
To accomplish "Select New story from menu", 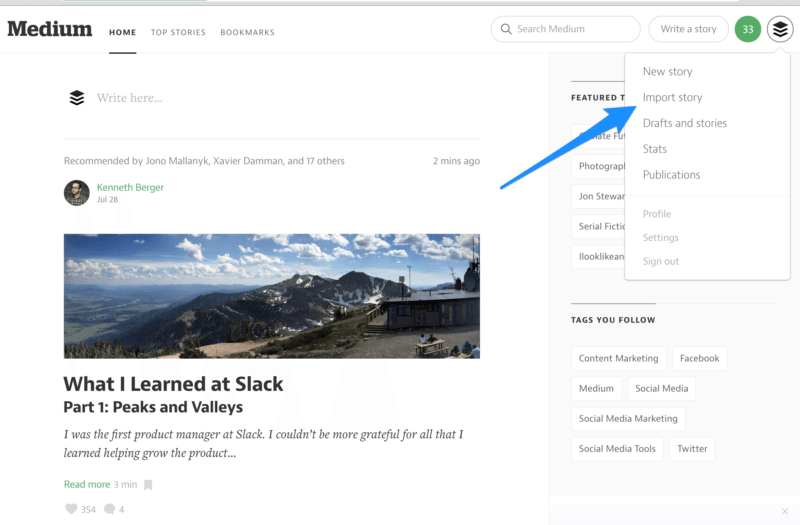I will click(x=667, y=71).
